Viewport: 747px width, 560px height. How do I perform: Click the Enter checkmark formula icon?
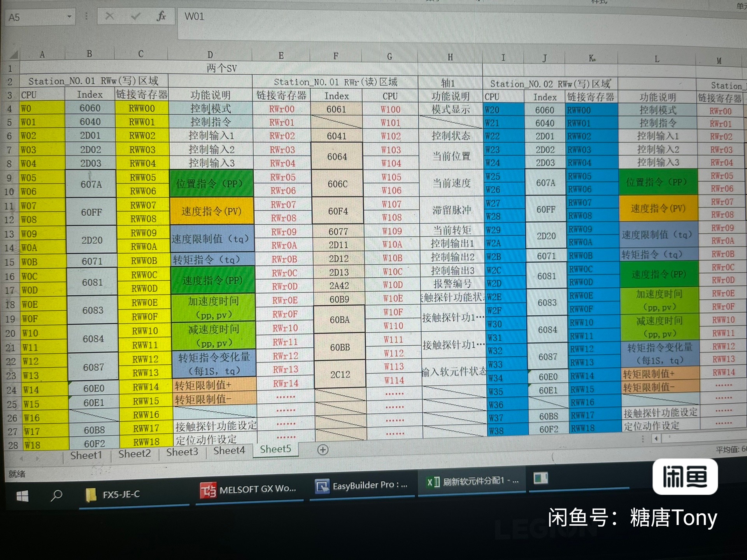click(x=136, y=16)
